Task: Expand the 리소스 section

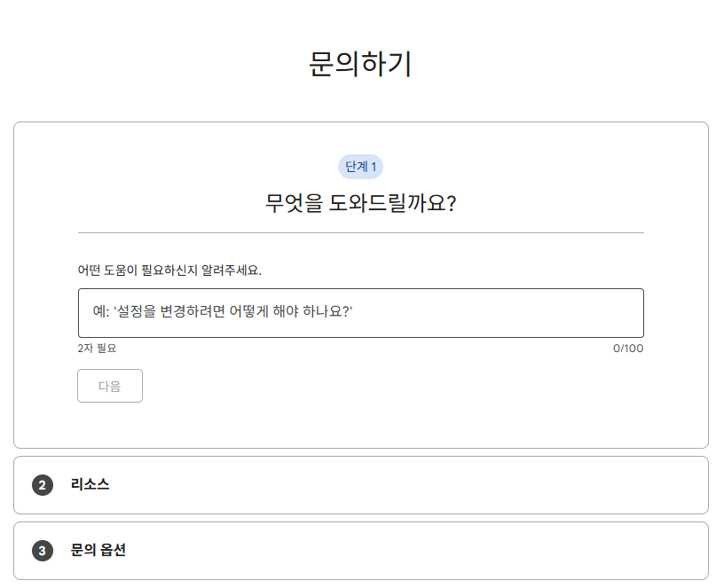Action: 355,484
